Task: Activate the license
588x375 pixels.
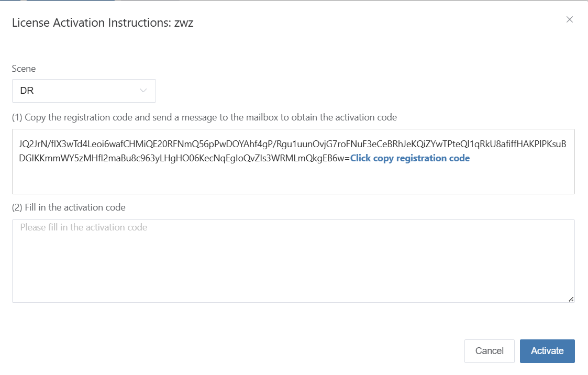Action: (547, 351)
